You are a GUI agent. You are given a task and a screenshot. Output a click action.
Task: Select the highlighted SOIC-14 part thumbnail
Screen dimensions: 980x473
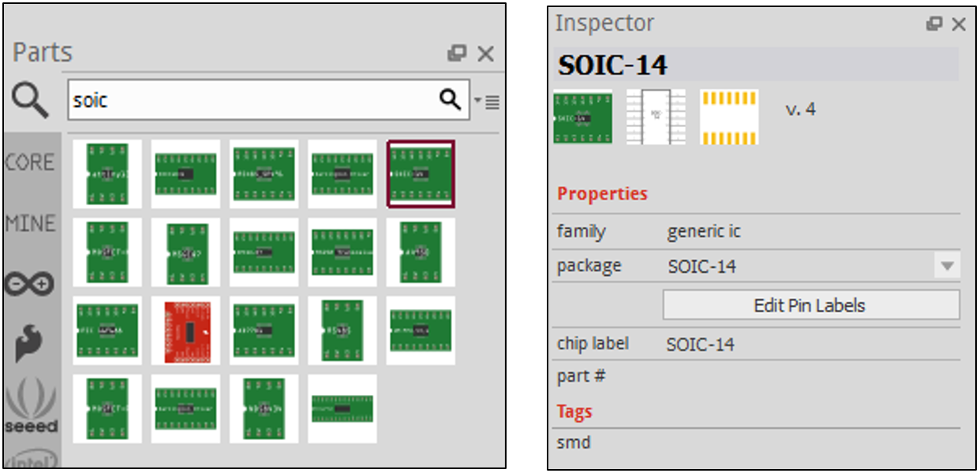(x=421, y=173)
